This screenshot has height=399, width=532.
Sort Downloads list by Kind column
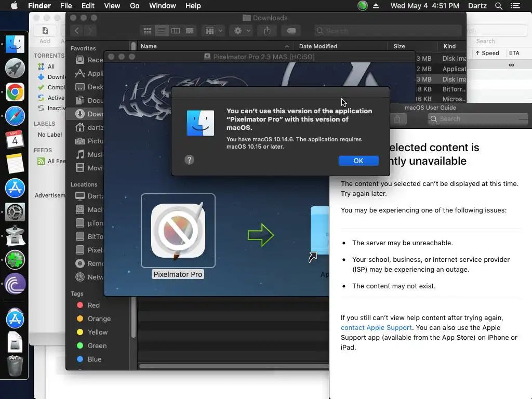[453, 46]
